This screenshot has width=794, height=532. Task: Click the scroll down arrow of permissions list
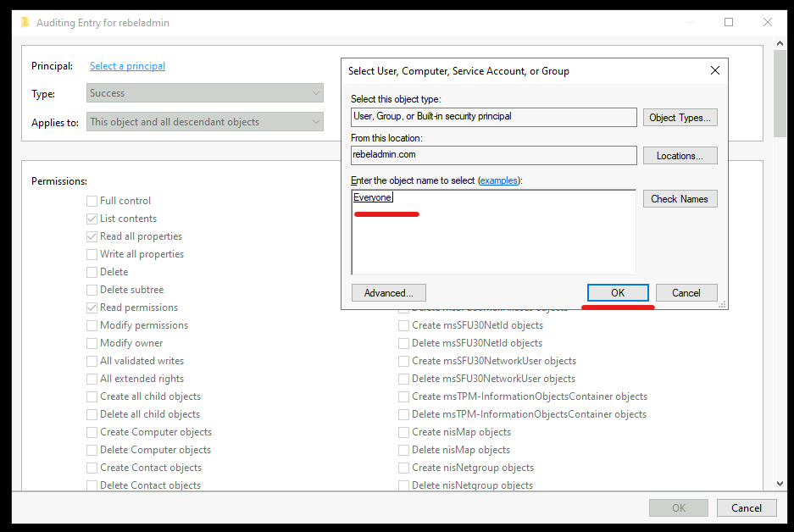pos(780,483)
